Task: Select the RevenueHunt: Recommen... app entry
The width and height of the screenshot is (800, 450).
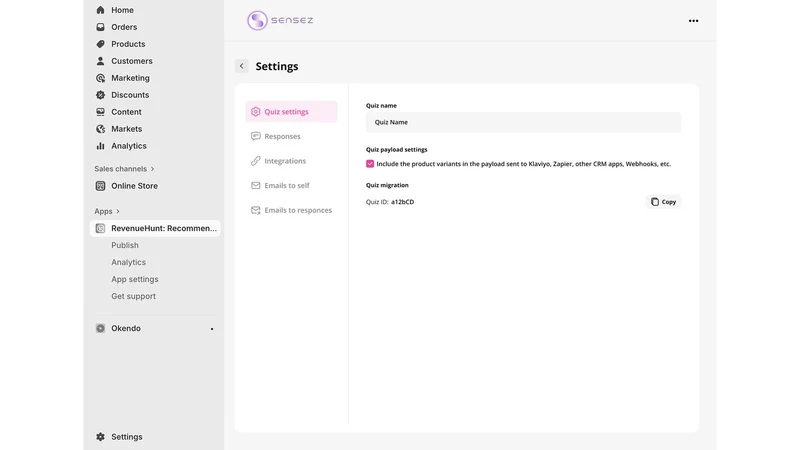Action: point(155,228)
